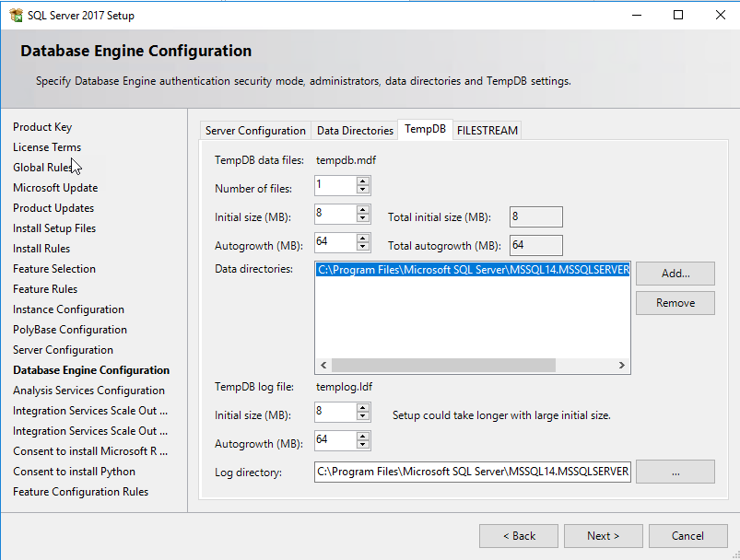Select the highlighted TempDB data directory entry

pyautogui.click(x=472, y=271)
